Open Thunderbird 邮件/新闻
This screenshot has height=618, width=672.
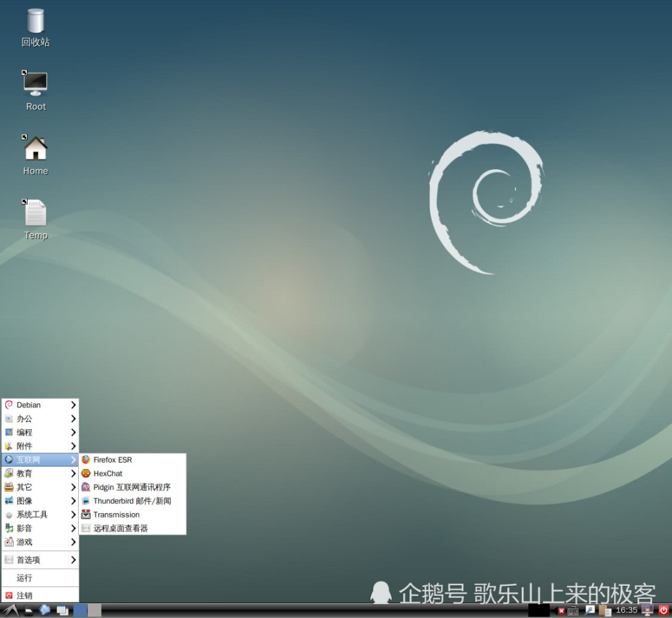(x=133, y=501)
